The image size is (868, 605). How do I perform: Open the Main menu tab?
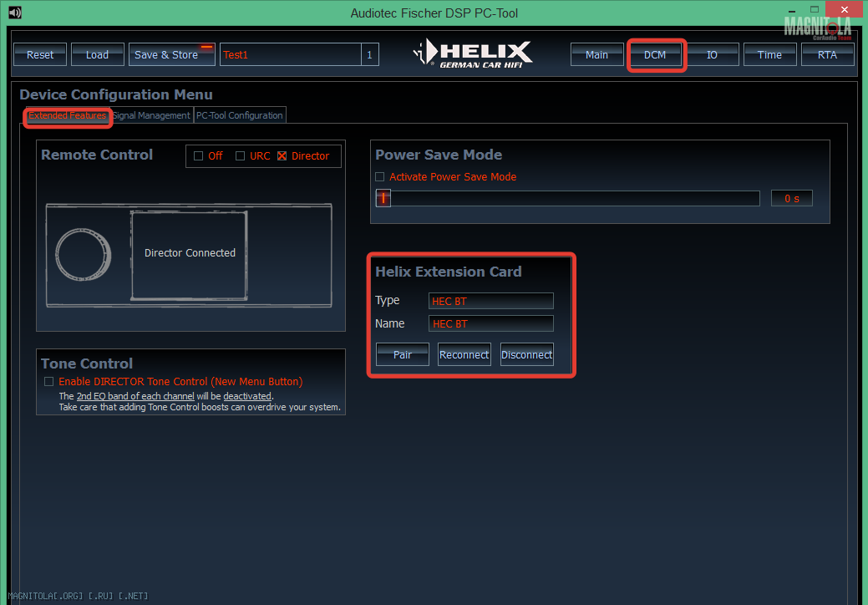pyautogui.click(x=596, y=54)
